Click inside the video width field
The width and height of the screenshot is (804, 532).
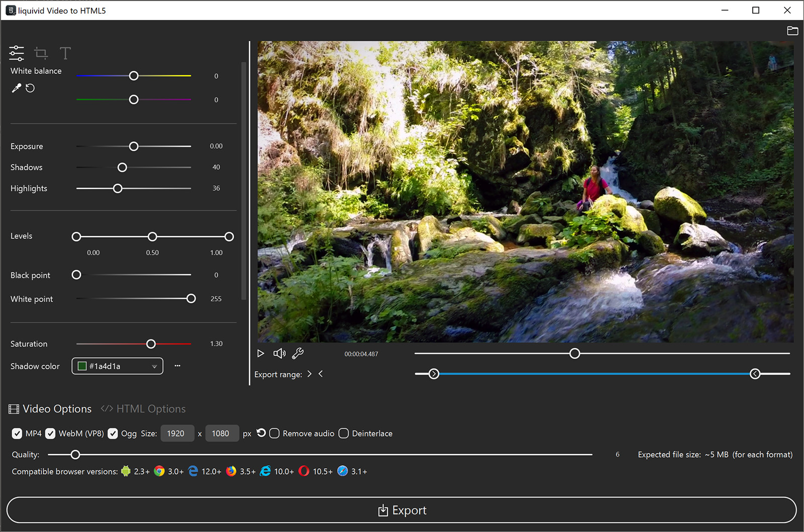pyautogui.click(x=177, y=433)
